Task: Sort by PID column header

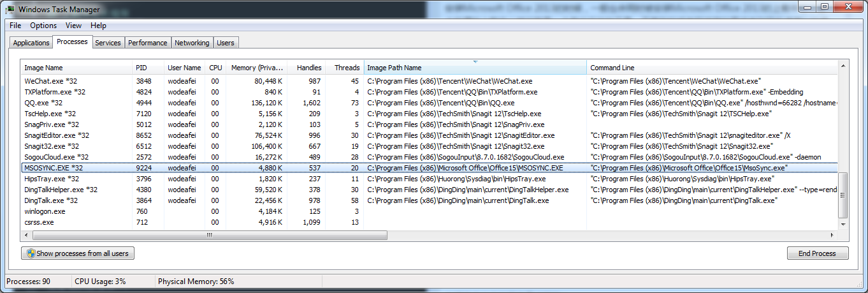Action: [148, 68]
